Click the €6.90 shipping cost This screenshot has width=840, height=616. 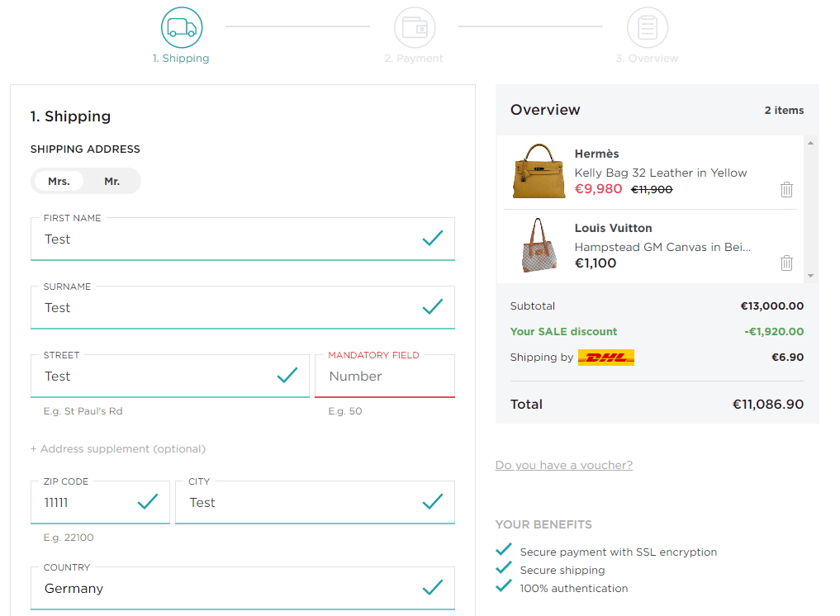787,358
